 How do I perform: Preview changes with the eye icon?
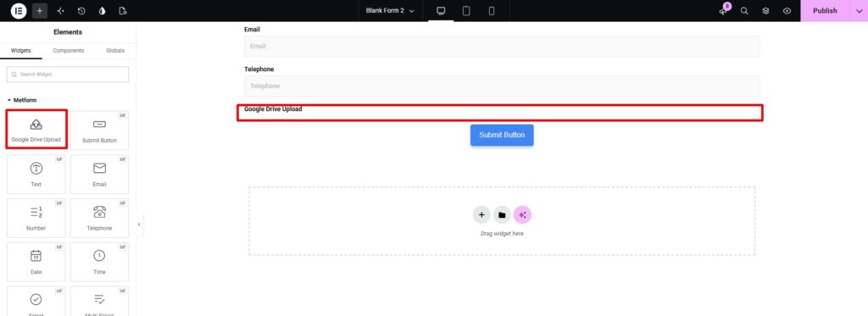click(x=787, y=10)
